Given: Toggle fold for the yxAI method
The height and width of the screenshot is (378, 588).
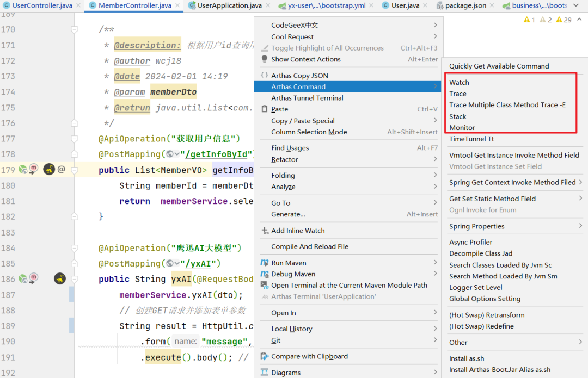Looking at the screenshot, I should [74, 279].
